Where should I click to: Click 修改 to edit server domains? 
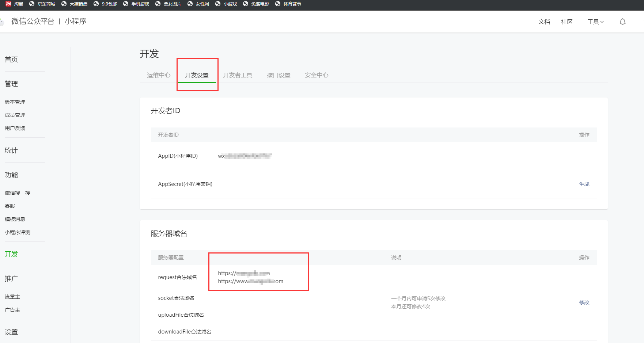(584, 302)
